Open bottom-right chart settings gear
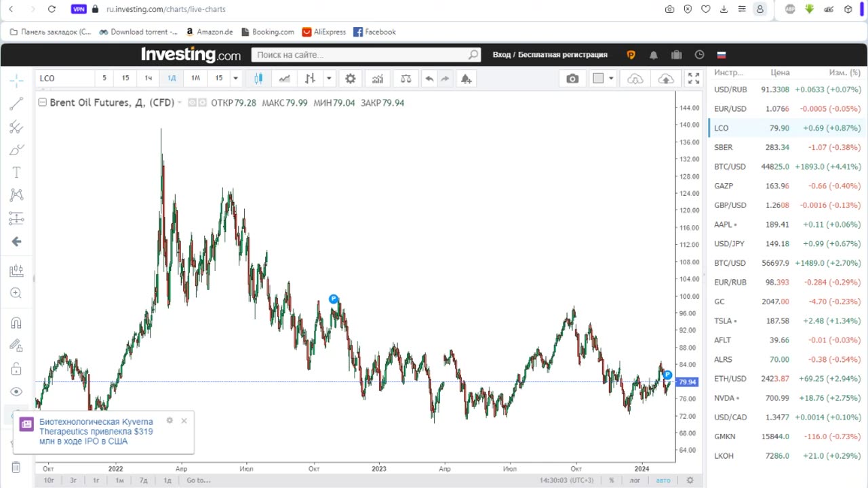This screenshot has height=488, width=868. [690, 480]
